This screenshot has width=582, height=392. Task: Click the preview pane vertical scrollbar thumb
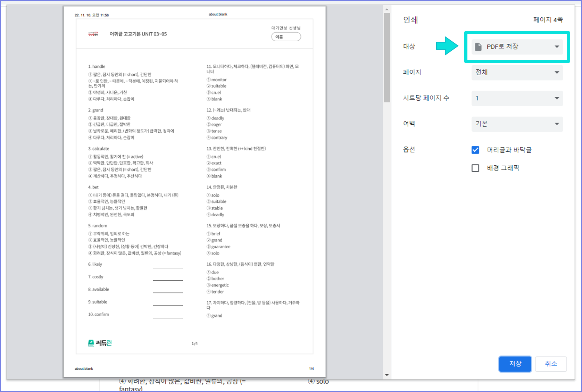point(387,57)
